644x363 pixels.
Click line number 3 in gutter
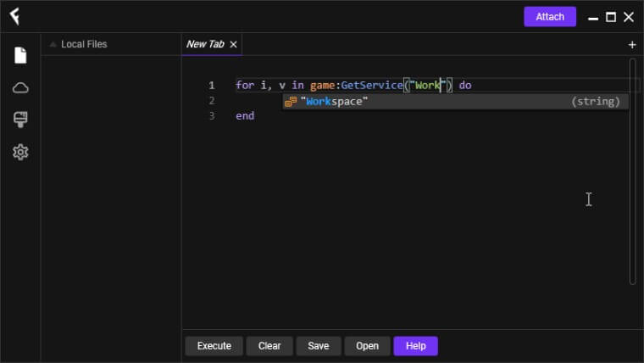212,116
